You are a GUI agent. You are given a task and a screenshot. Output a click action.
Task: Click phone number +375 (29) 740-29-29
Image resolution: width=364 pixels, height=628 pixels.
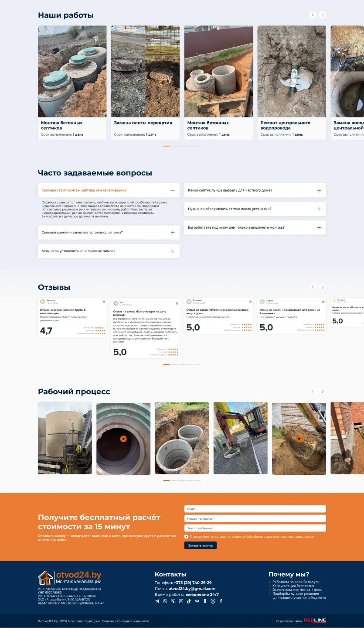(x=193, y=583)
